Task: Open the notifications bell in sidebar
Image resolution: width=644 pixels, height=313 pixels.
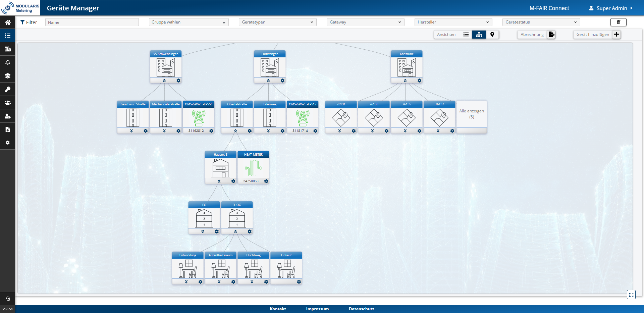Action: [x=7, y=62]
